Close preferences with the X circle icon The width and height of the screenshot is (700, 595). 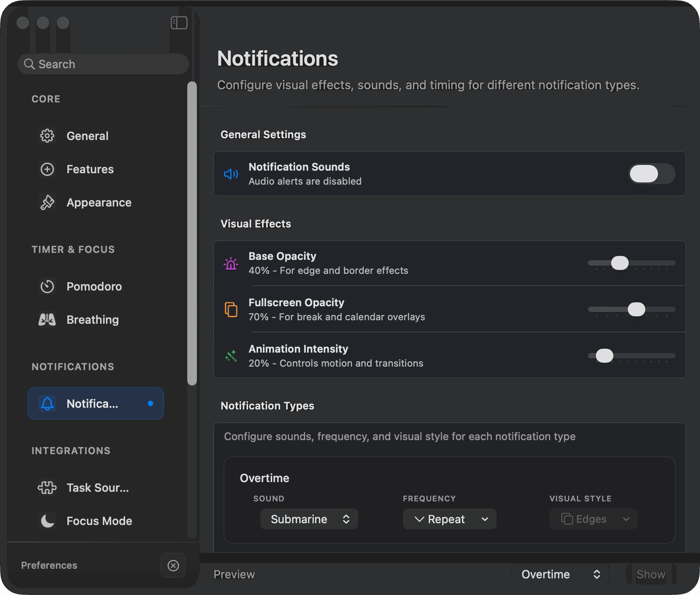[x=173, y=565]
